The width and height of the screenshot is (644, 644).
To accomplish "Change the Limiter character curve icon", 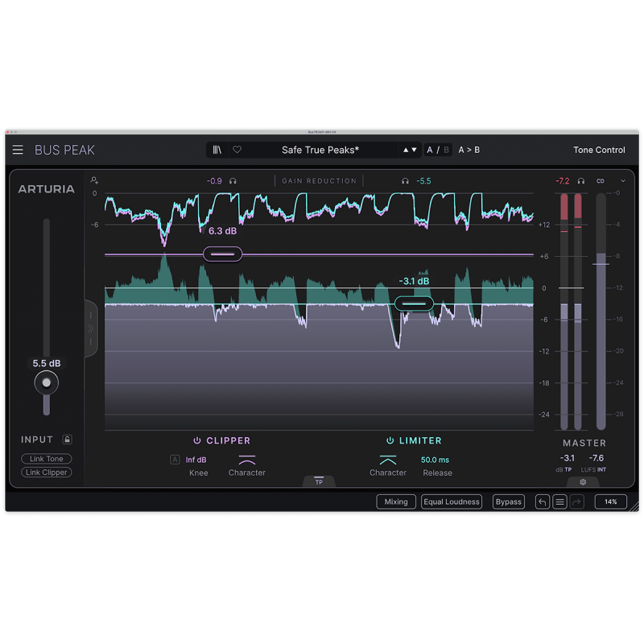I will tap(388, 459).
